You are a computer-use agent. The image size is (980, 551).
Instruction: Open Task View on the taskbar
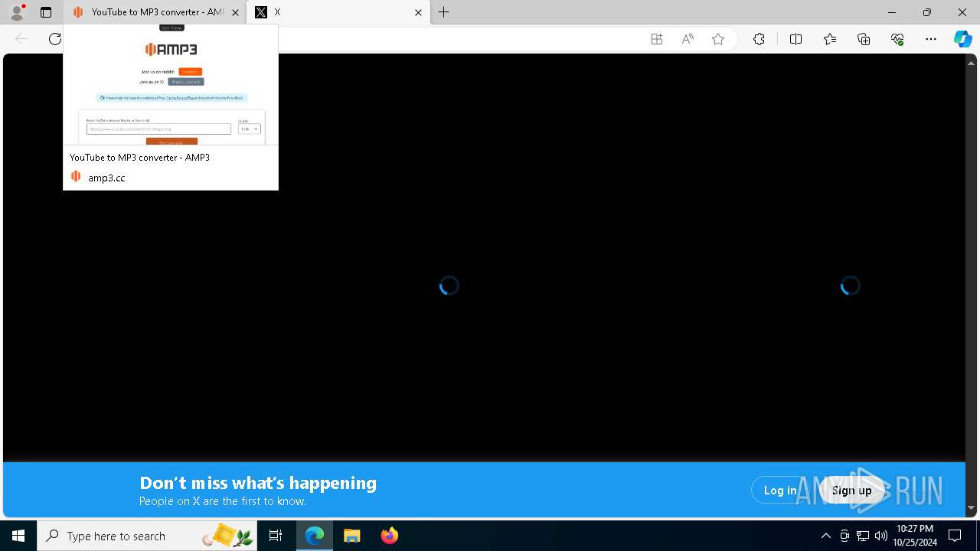click(276, 536)
